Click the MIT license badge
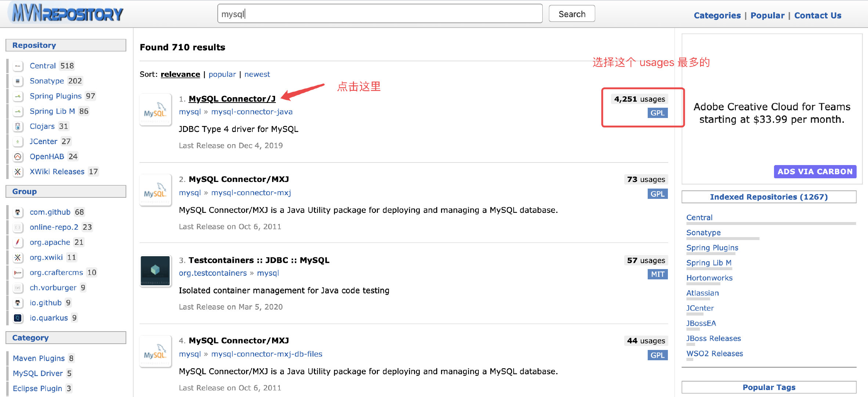This screenshot has width=868, height=397. tap(657, 274)
